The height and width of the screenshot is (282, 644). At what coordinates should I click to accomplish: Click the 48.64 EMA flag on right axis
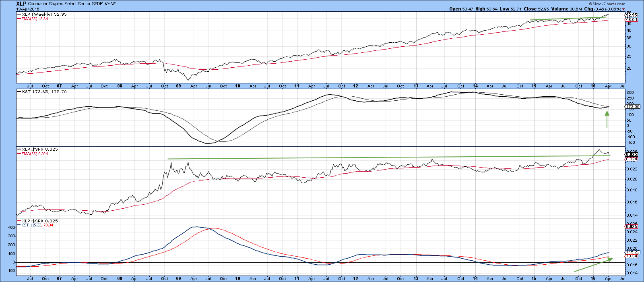[x=632, y=19]
